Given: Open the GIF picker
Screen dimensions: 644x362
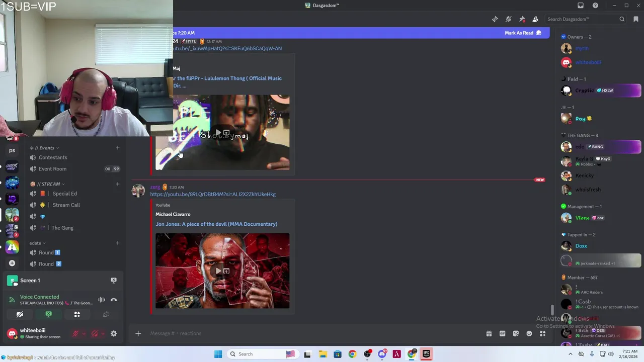Looking at the screenshot, I should [x=502, y=333].
